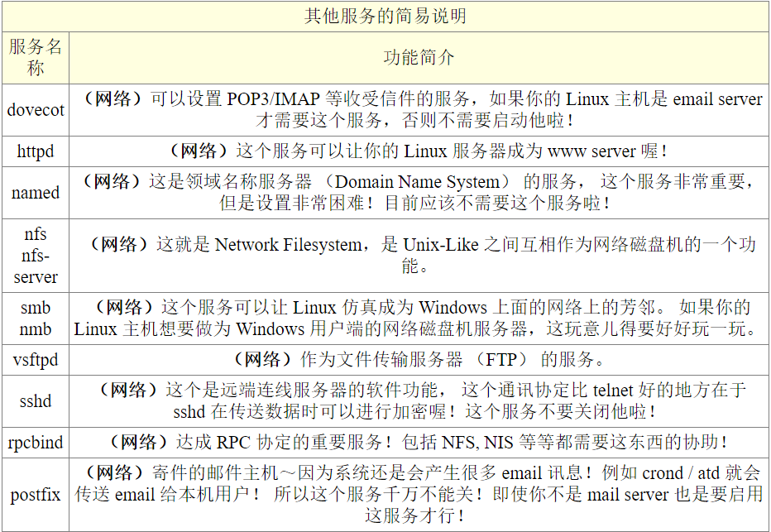Click the vsftpd service name cell
The width and height of the screenshot is (771, 532).
click(x=36, y=360)
